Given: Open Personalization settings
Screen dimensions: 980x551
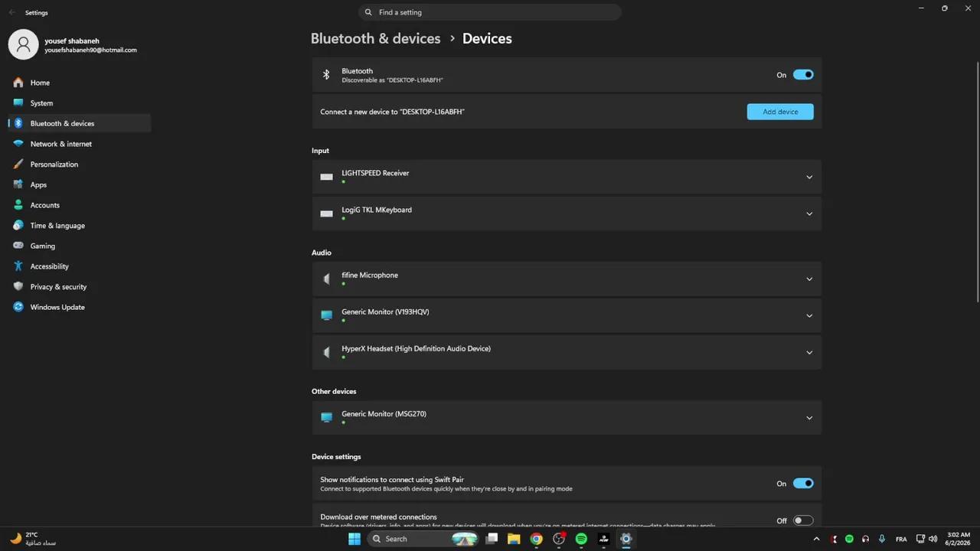Looking at the screenshot, I should 79,165.
